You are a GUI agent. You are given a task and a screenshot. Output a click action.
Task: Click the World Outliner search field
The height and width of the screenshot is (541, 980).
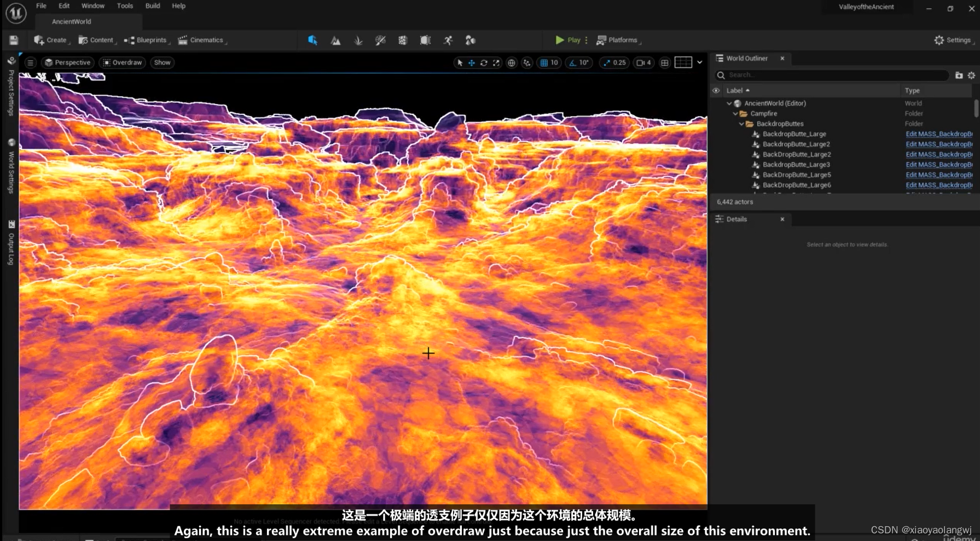pos(831,75)
